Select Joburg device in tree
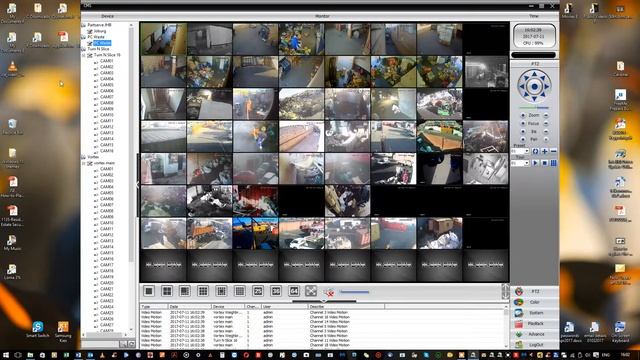This screenshot has width=640, height=360. (100, 31)
